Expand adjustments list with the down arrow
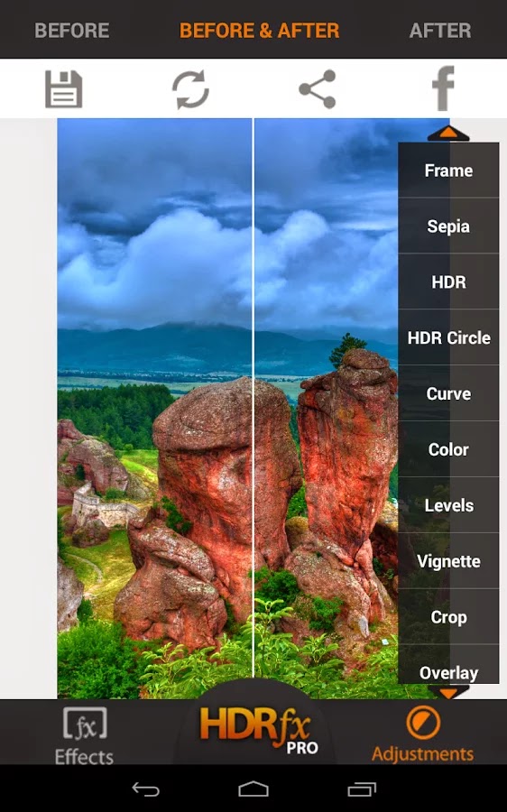 448,692
